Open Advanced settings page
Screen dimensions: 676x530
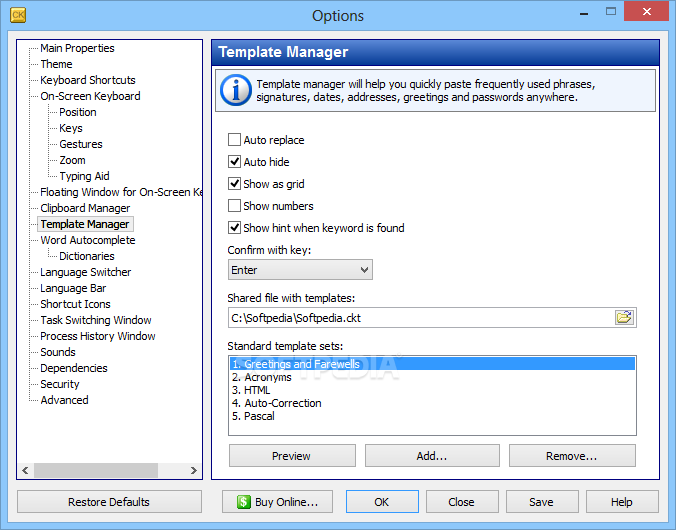coord(64,400)
